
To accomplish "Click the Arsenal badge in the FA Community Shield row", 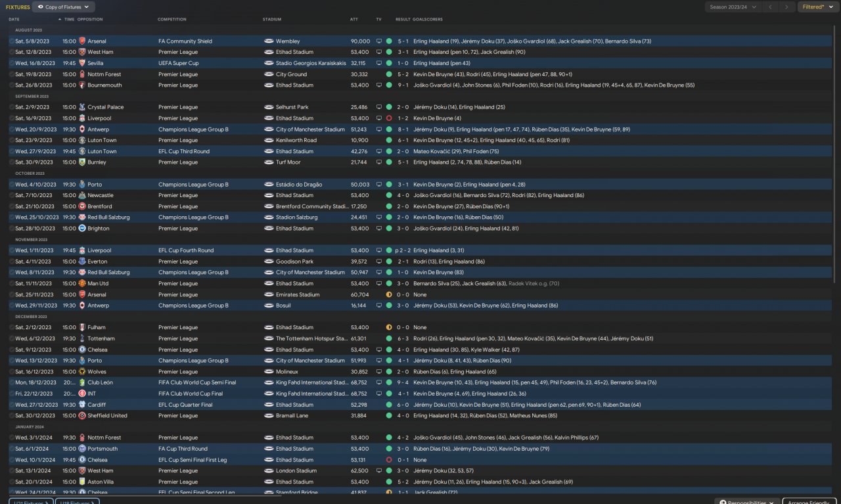I will (82, 41).
